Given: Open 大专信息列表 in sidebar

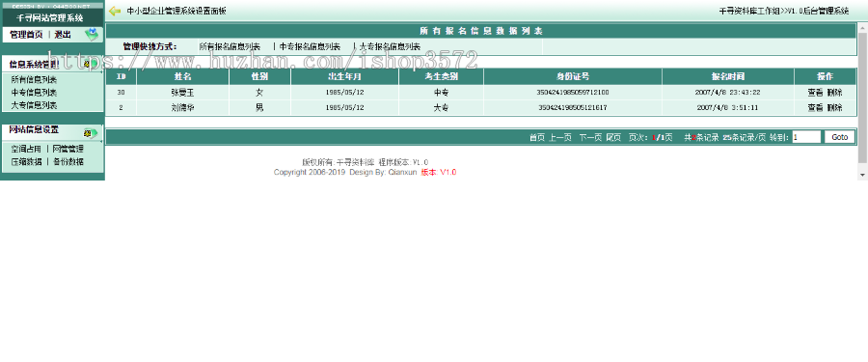Looking at the screenshot, I should pos(34,105).
